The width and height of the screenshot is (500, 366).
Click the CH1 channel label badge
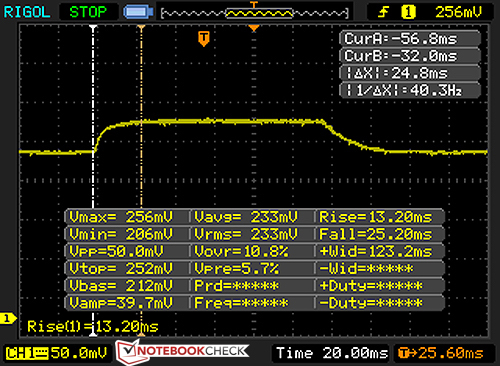pos(27,353)
